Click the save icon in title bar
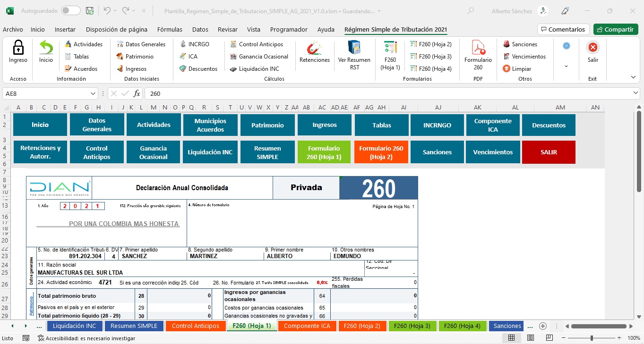 pyautogui.click(x=89, y=11)
